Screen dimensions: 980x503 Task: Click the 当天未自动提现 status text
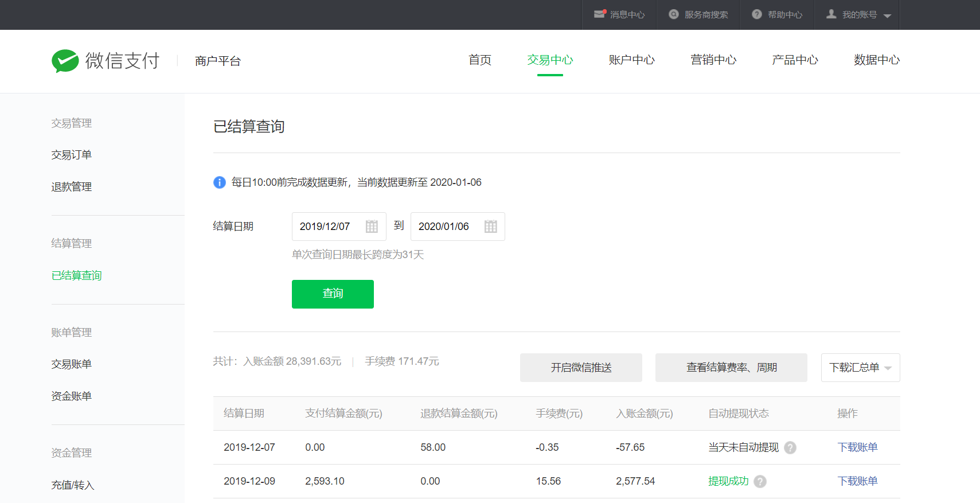743,447
